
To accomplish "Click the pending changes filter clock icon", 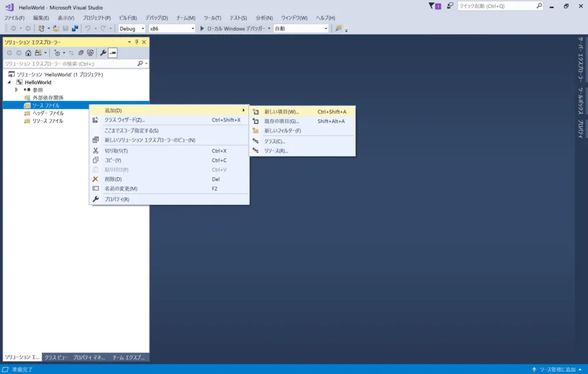I will pos(57,53).
